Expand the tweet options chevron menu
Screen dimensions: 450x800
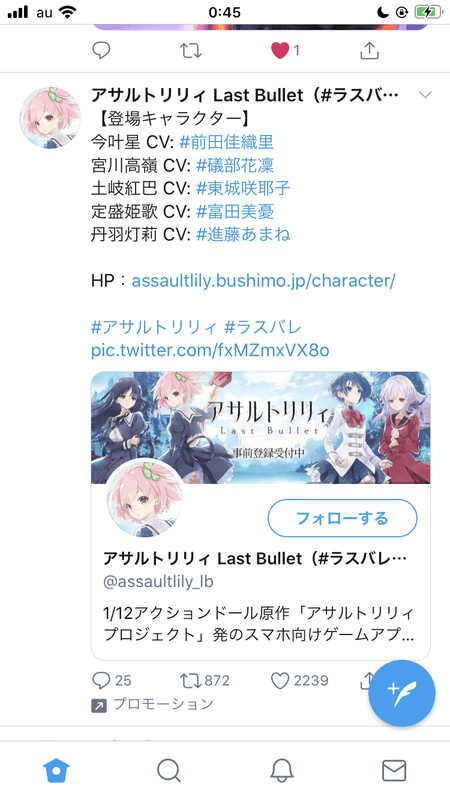(x=424, y=95)
